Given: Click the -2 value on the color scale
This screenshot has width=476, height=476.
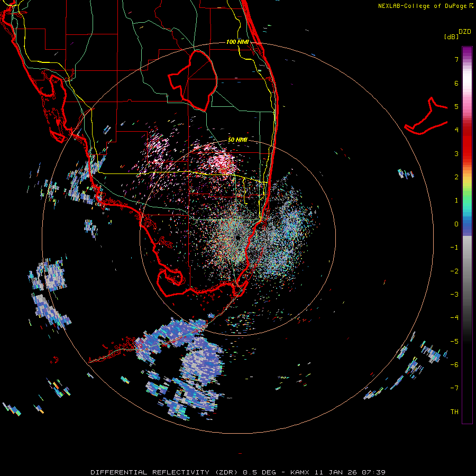Looking at the screenshot, I should [454, 271].
